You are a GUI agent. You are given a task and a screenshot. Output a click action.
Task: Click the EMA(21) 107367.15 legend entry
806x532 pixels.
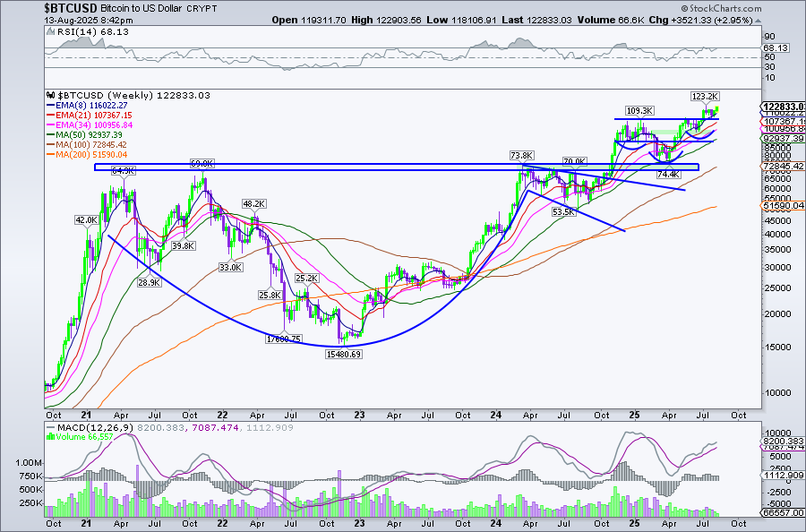93,116
